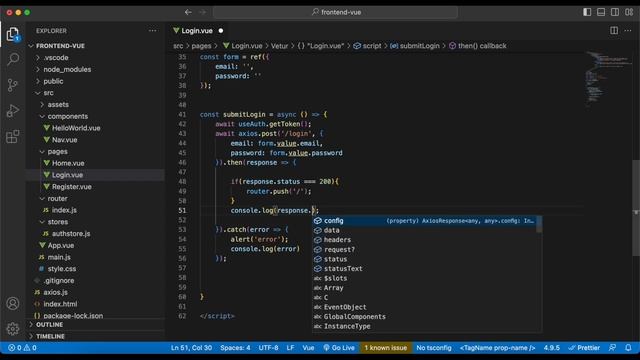Viewport: 640px width, 360px height.
Task: Click the UTF-8 encoding indicator
Action: pyautogui.click(x=268, y=348)
